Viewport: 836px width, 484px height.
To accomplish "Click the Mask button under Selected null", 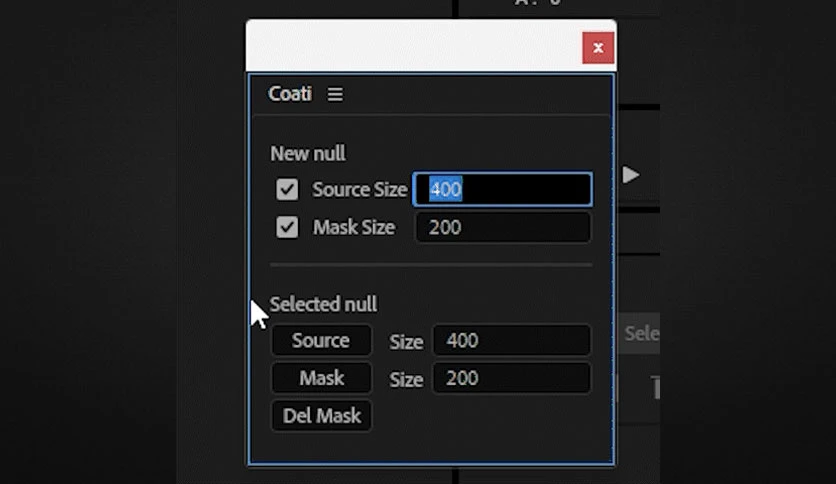I will tap(321, 378).
